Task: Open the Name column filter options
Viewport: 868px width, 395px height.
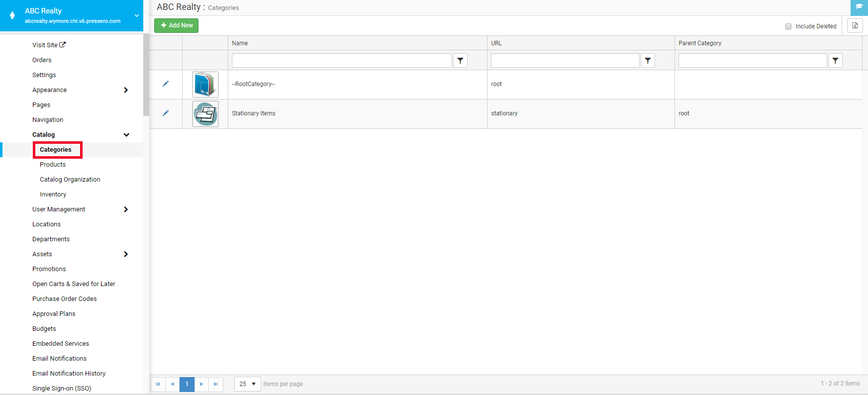Action: click(x=460, y=61)
